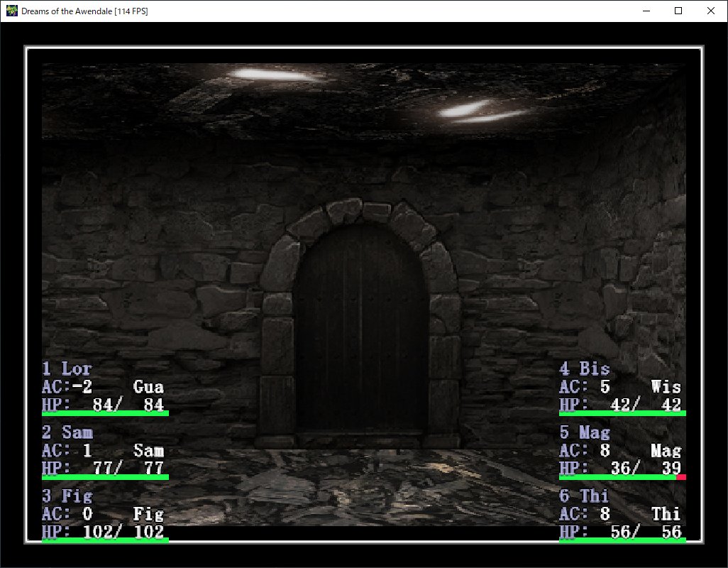Click Bis's Wis class label

tap(666, 386)
